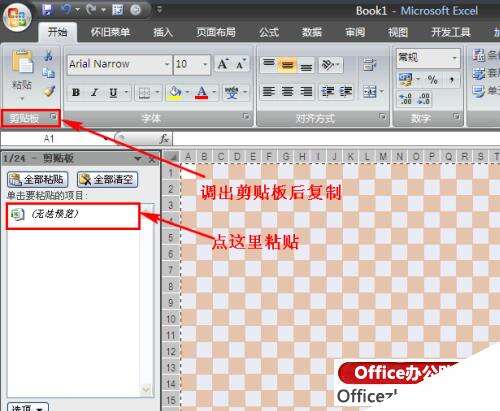Undo last action in quick access toolbar
This screenshot has width=500, height=411.
[67, 10]
